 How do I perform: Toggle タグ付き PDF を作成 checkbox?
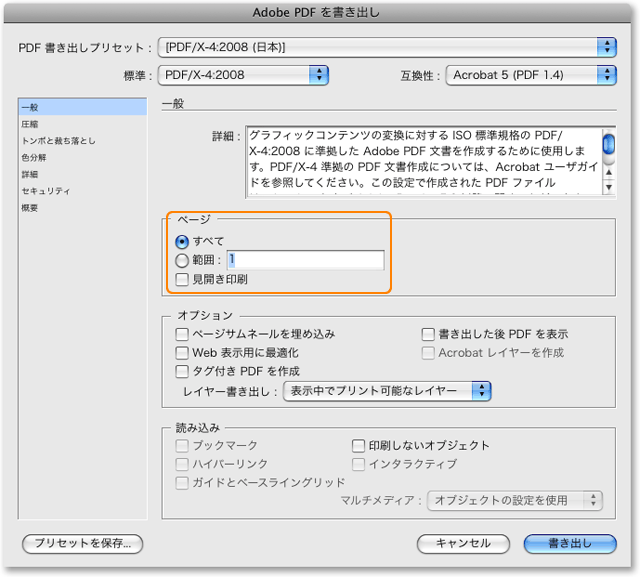[182, 371]
